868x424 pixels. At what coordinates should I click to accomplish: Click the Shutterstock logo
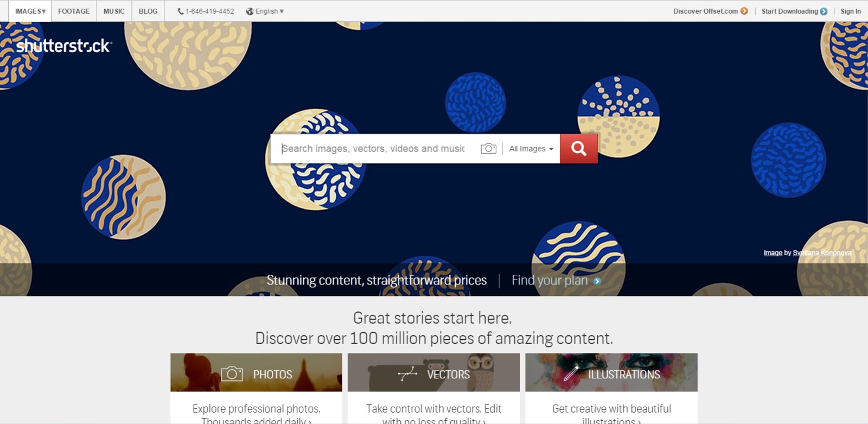coord(64,46)
